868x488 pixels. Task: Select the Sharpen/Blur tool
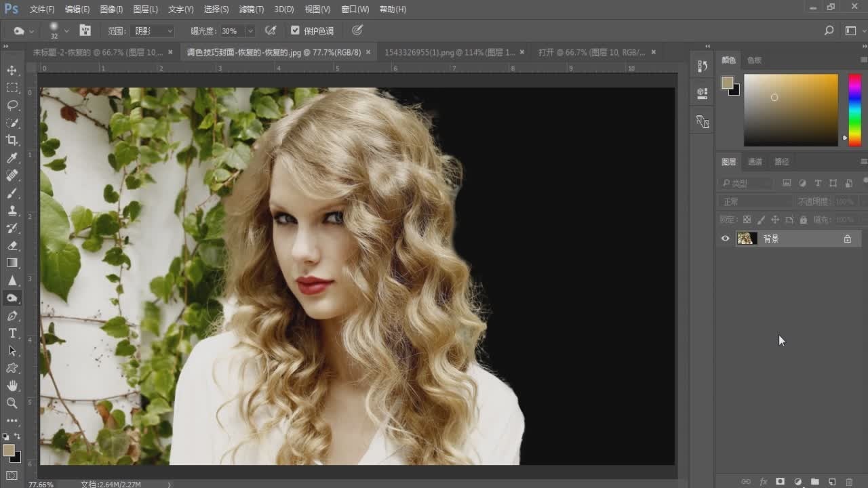tap(12, 281)
